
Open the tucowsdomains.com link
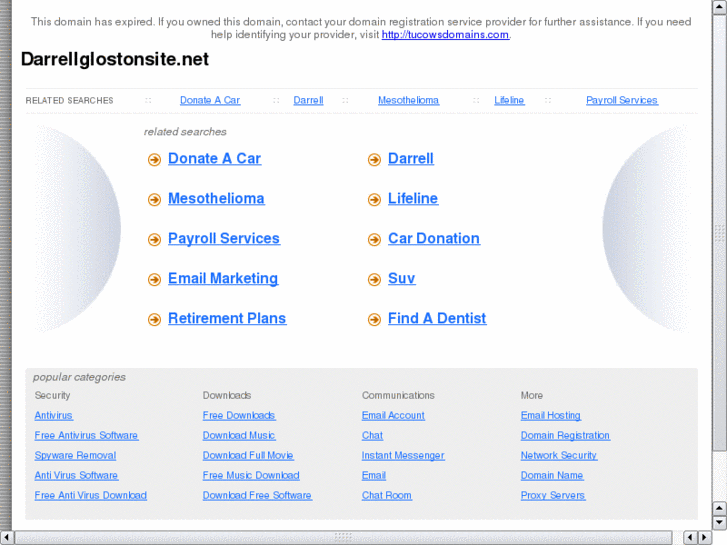445,34
